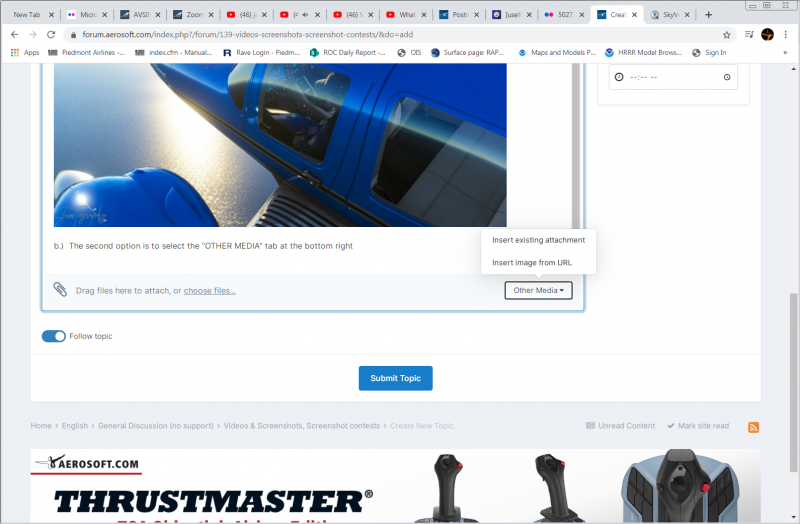
Task: Close the SkyV tab
Action: click(x=687, y=15)
